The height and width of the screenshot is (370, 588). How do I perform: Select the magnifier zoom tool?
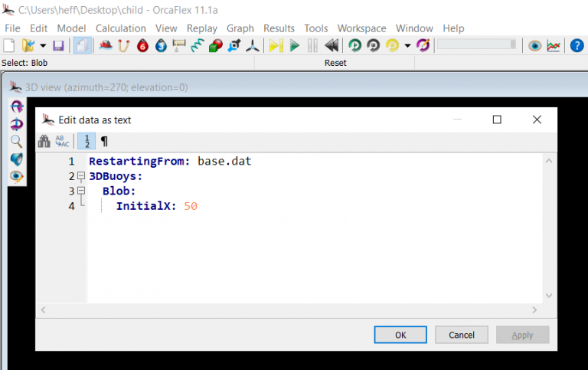pyautogui.click(x=16, y=141)
